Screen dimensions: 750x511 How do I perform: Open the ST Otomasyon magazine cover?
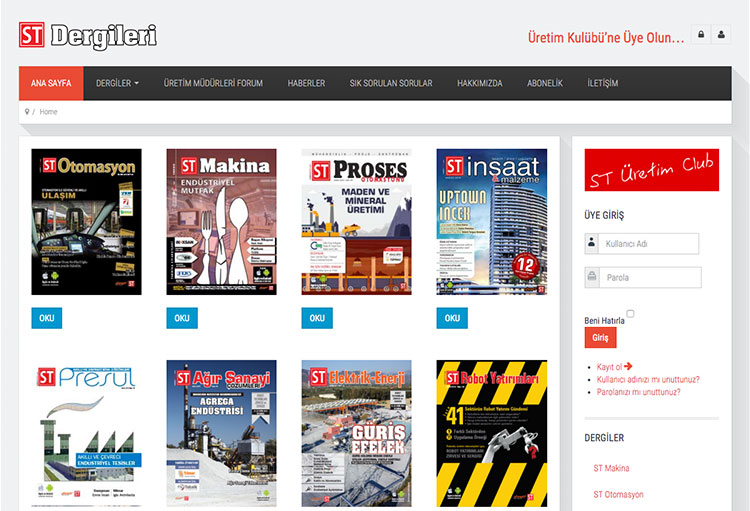click(87, 222)
